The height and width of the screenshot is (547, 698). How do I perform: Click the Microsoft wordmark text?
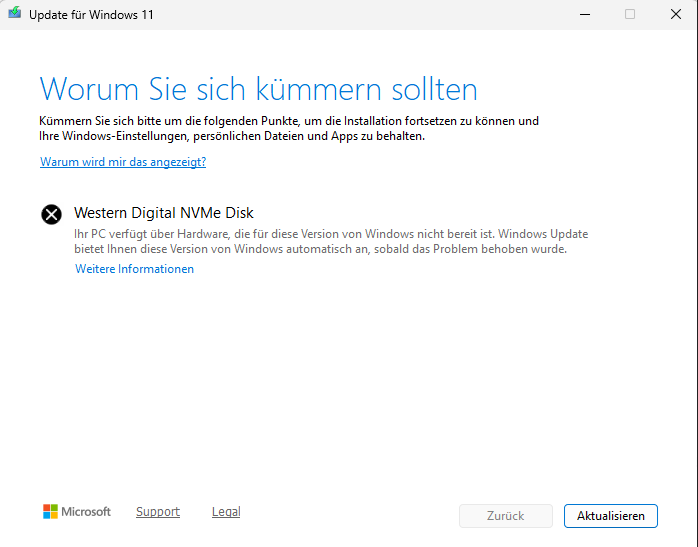point(86,511)
